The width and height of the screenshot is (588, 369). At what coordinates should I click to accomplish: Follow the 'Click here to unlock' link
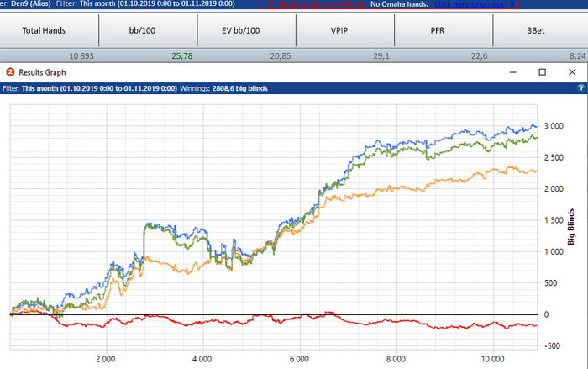pos(469,4)
